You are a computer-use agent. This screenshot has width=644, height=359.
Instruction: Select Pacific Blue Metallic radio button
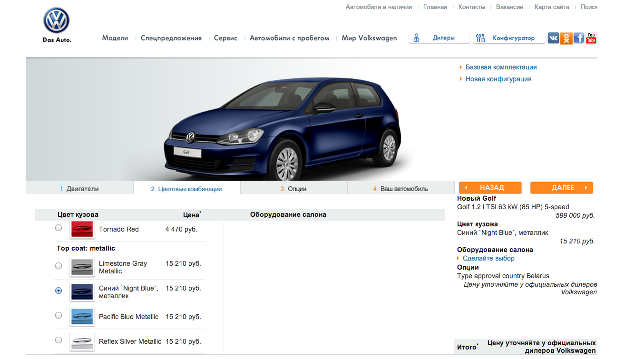click(x=59, y=315)
